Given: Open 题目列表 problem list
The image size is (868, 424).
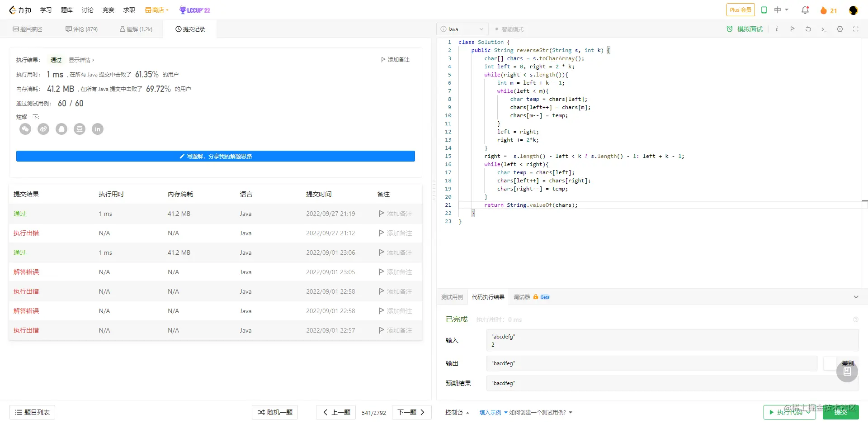Looking at the screenshot, I should [x=32, y=412].
